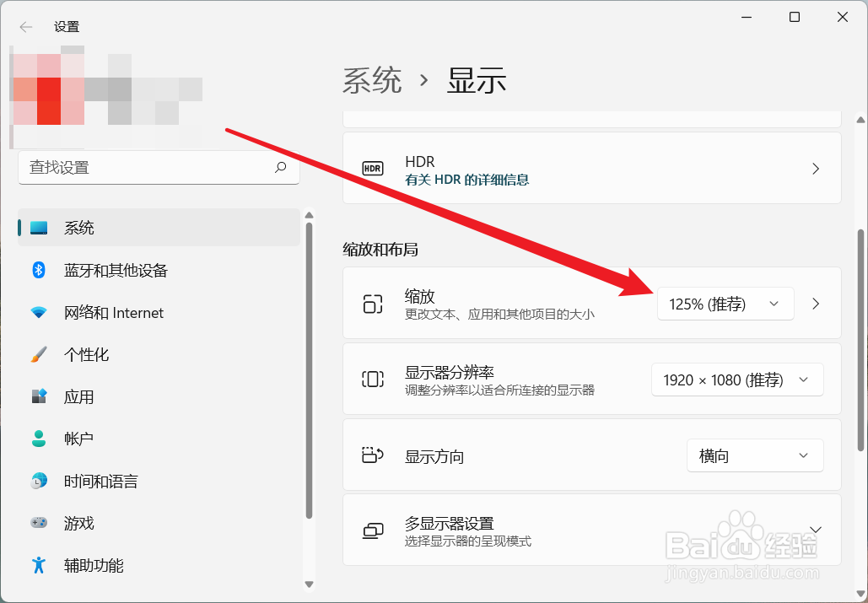This screenshot has height=603, width=868.
Task: Open the 125% (推荐) scale dropdown
Action: coord(725,304)
